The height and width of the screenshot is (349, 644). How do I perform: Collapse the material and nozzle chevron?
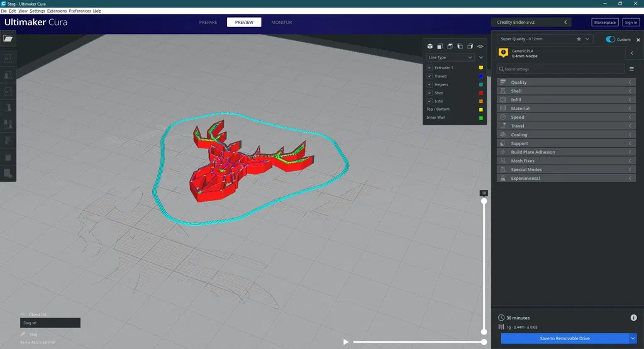click(x=632, y=53)
